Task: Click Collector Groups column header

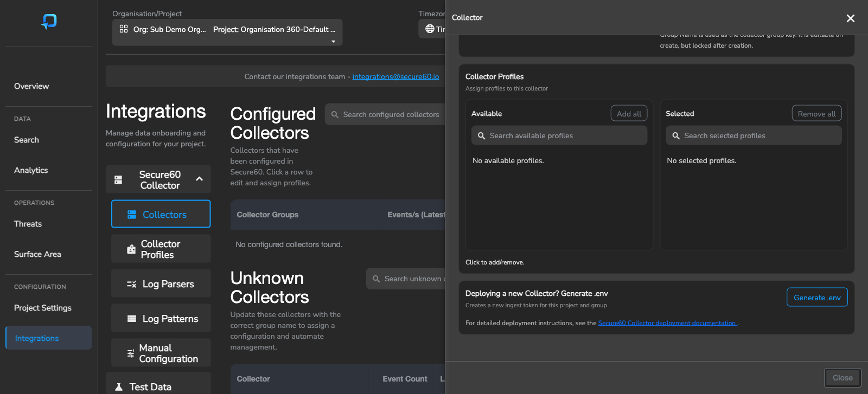Action: tap(267, 215)
